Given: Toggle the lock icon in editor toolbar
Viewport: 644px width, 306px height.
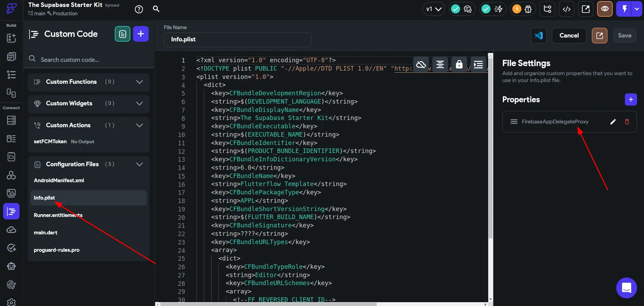Looking at the screenshot, I should coord(459,64).
